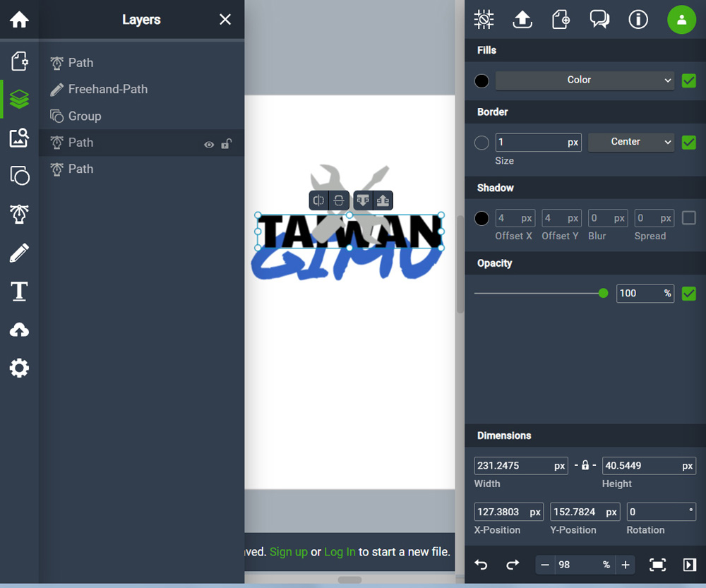Click the Log In link

click(x=340, y=552)
